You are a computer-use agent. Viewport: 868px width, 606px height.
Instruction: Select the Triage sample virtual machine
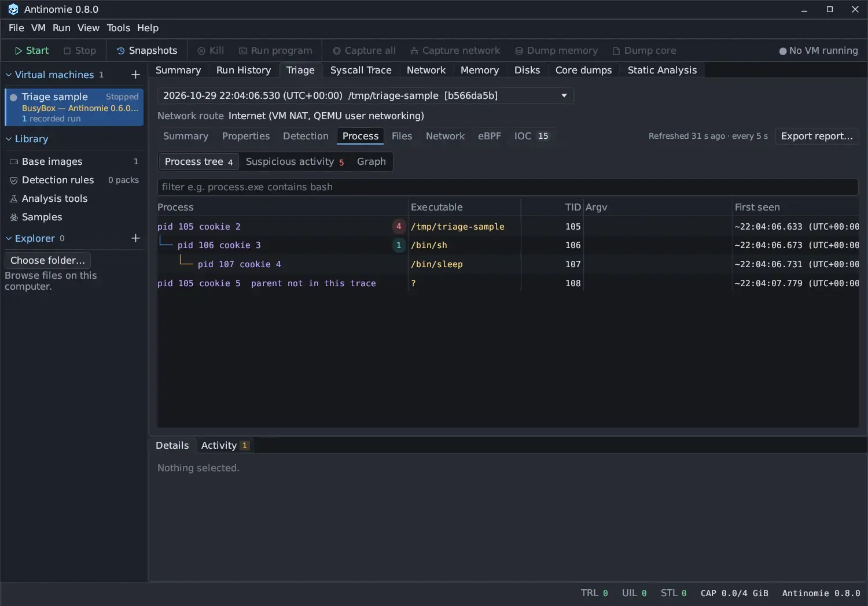pos(74,107)
